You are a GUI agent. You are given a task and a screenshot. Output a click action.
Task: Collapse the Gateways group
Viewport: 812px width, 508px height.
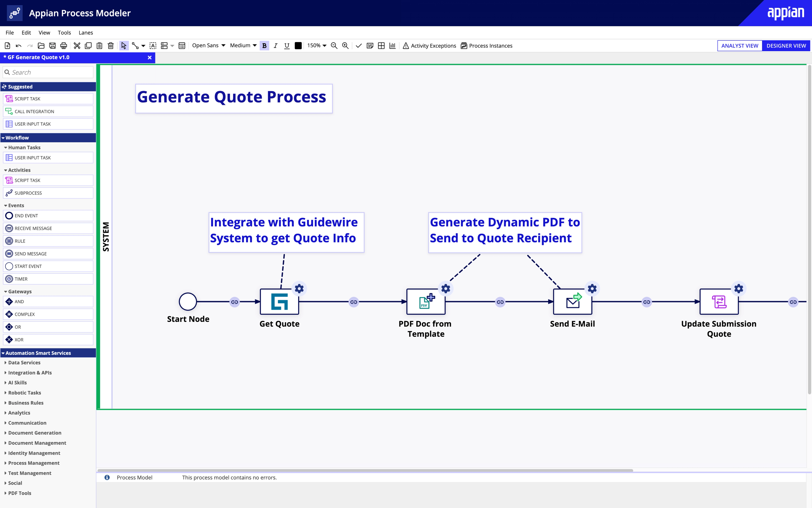coord(18,292)
